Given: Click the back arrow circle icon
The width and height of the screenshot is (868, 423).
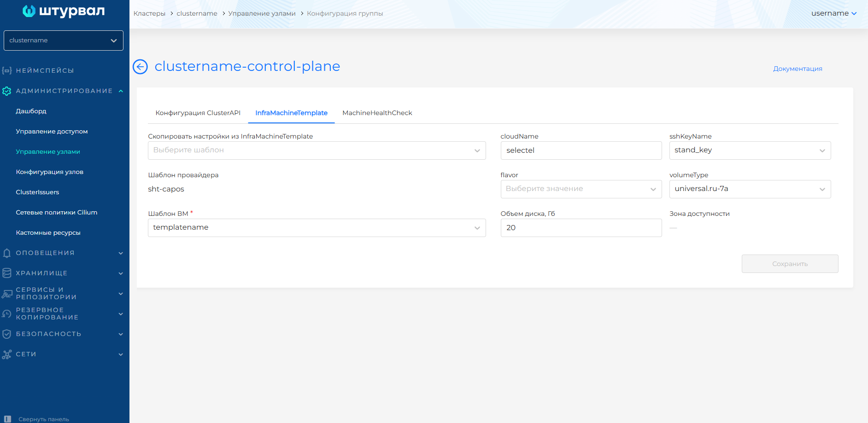Looking at the screenshot, I should click(x=140, y=67).
